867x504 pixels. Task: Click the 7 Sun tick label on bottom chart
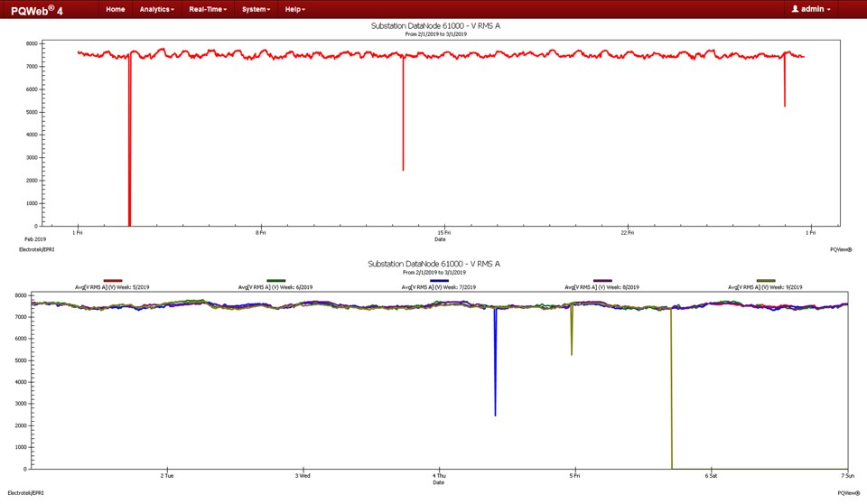coord(848,476)
